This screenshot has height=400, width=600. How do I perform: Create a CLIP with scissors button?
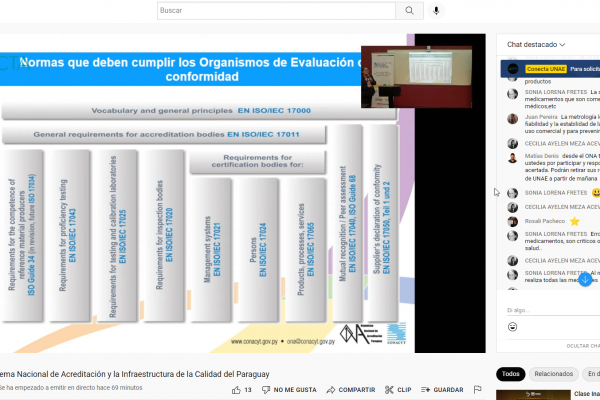tap(398, 390)
